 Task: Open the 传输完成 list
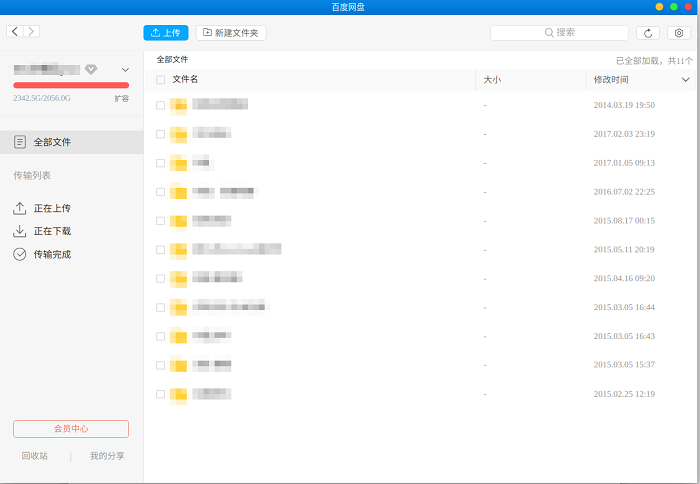(x=42, y=254)
